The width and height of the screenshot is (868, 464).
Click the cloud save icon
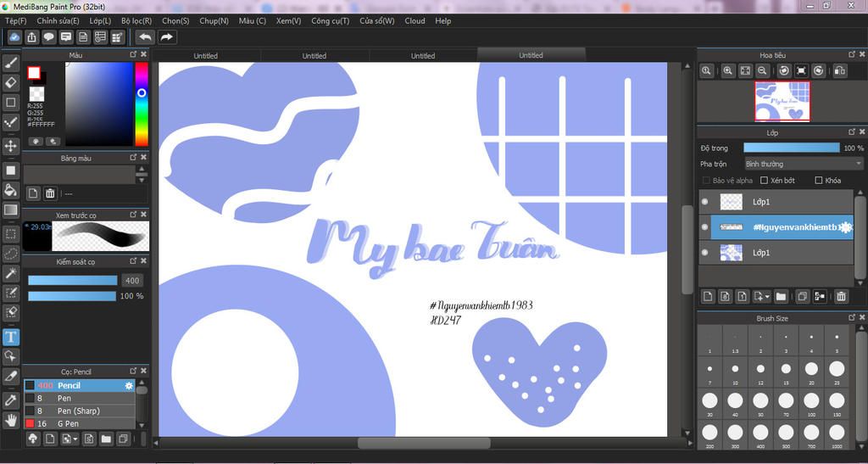(x=15, y=37)
